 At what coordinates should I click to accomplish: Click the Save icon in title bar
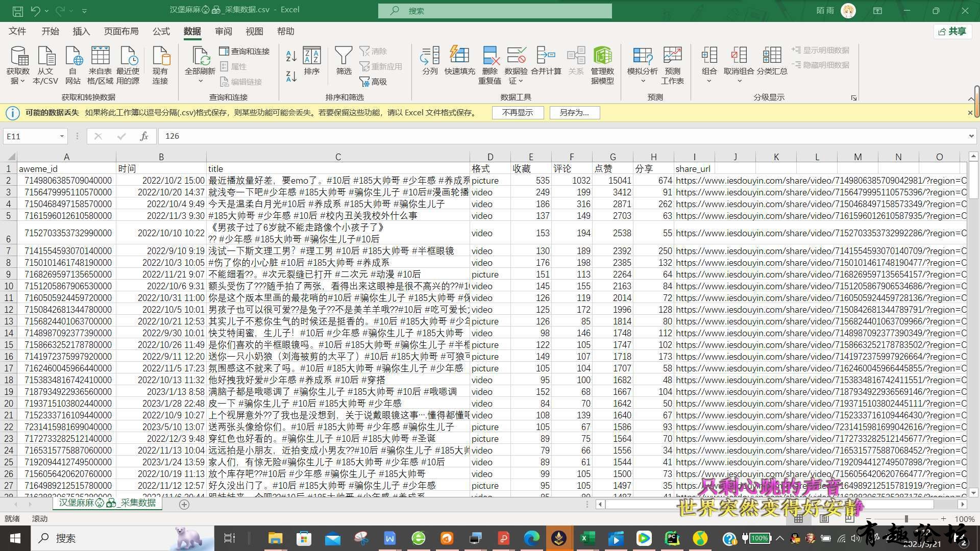point(17,10)
